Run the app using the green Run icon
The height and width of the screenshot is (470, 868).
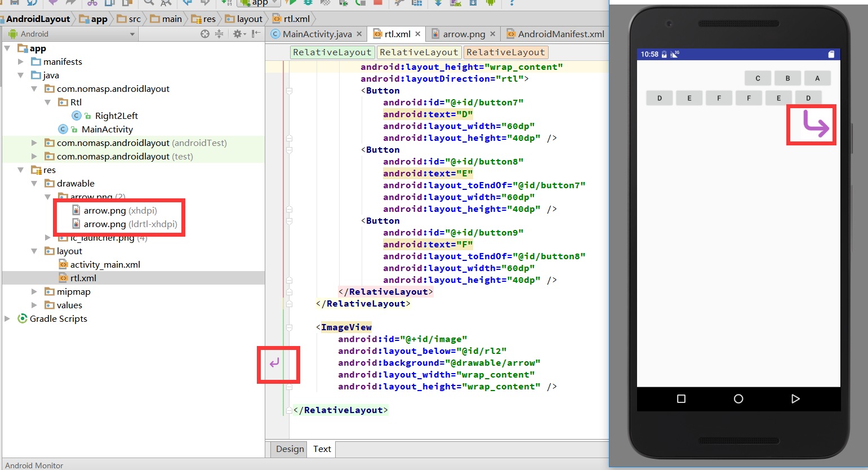(x=292, y=3)
